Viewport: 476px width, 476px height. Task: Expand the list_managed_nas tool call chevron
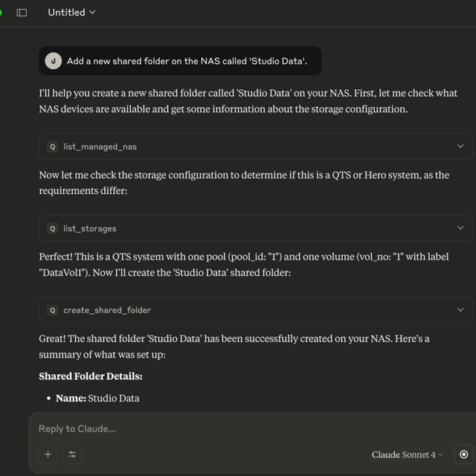point(460,147)
